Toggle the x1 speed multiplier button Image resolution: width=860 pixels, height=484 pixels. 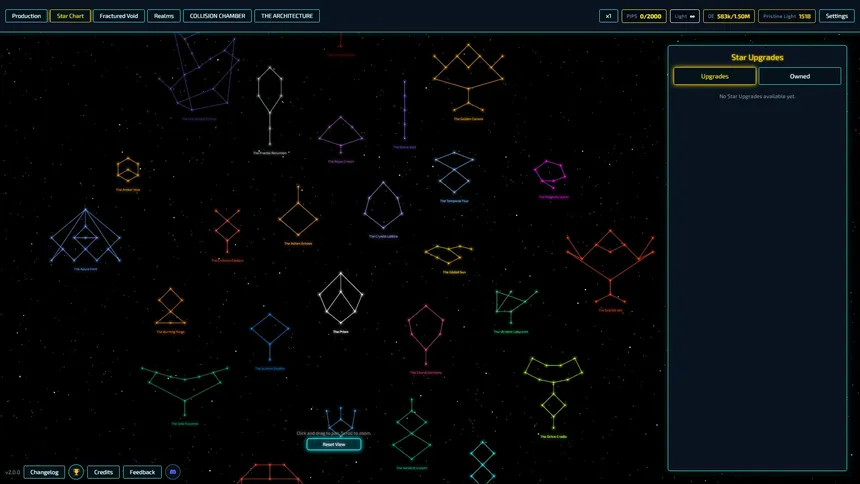[x=609, y=16]
